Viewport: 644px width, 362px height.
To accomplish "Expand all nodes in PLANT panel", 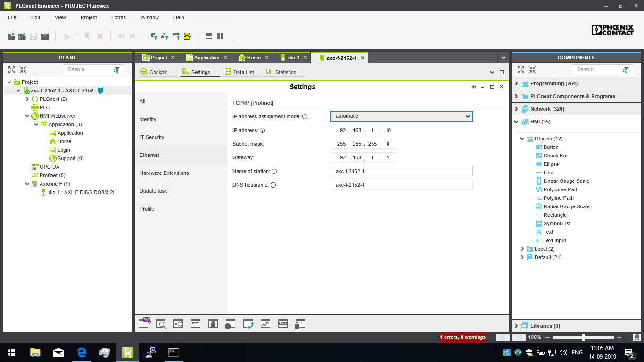I will 12,70.
